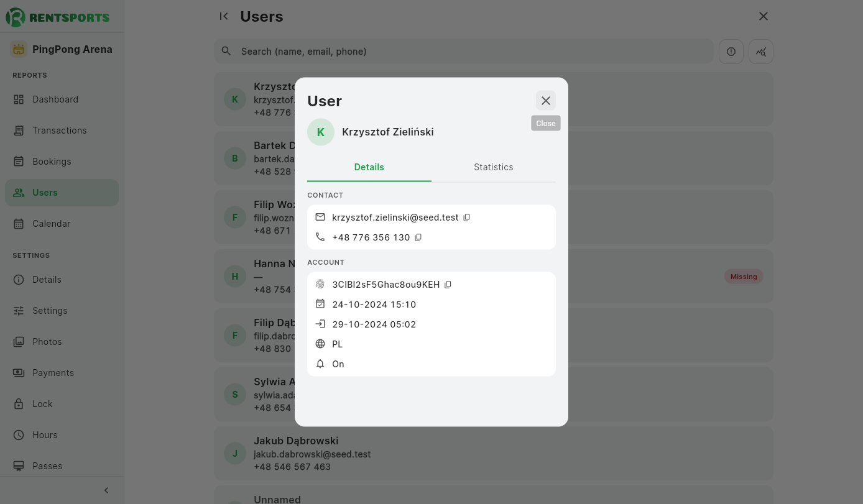Screen dimensions: 863x504
Task: Open Jakub Dąbrowski user row
Action: (x=494, y=453)
